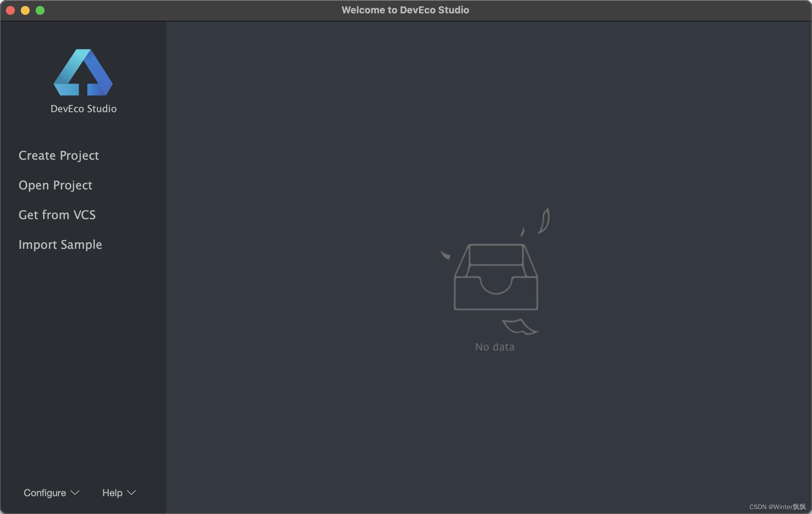Close the window with the red button

pyautogui.click(x=10, y=10)
